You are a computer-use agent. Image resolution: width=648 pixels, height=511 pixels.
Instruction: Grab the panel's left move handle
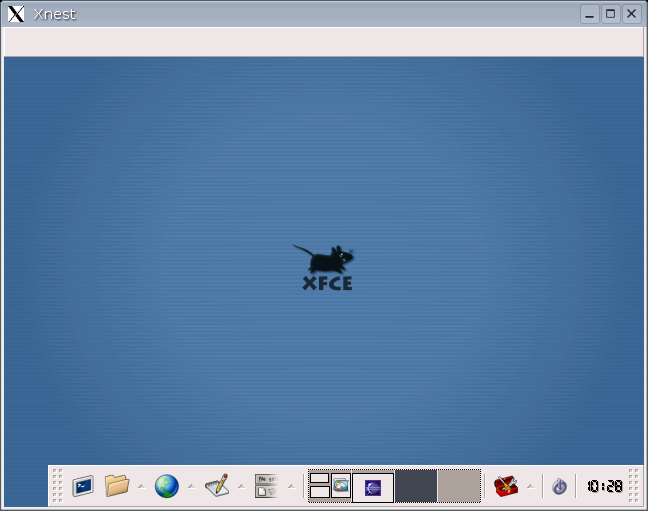pyautogui.click(x=57, y=486)
